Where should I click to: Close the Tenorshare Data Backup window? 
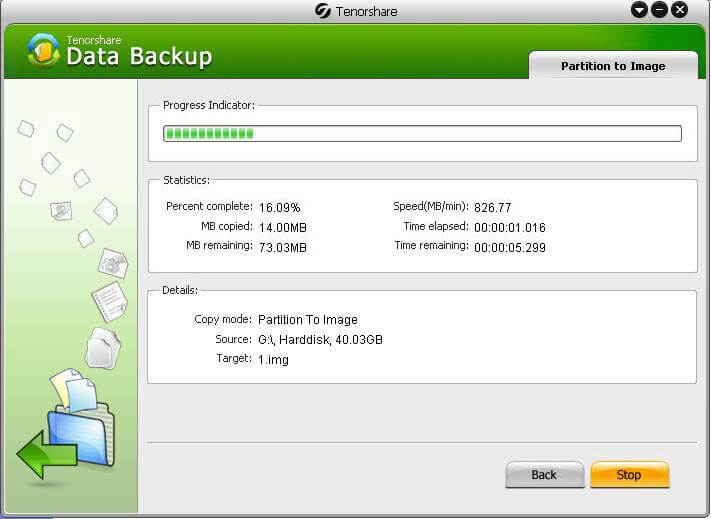(680, 10)
